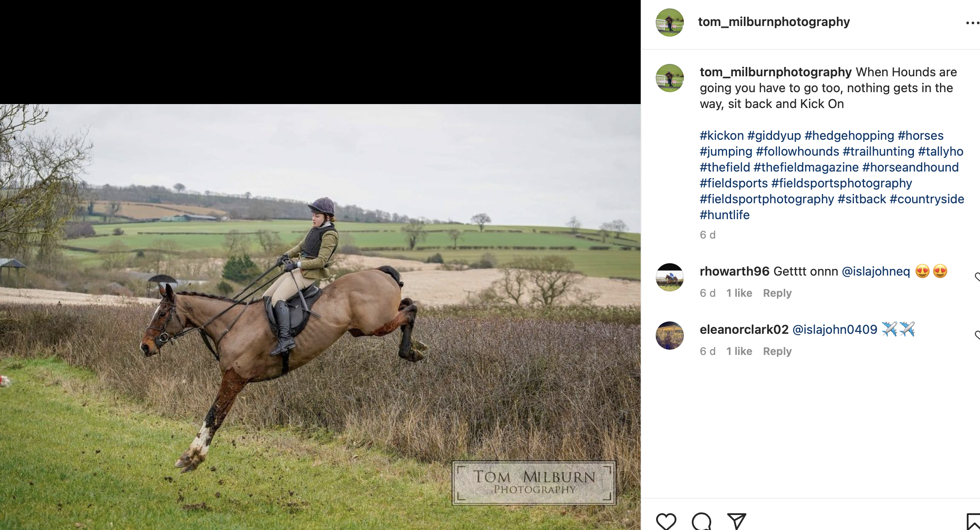Open the #hedgehopping hashtag
The height and width of the screenshot is (530, 980).
(849, 135)
